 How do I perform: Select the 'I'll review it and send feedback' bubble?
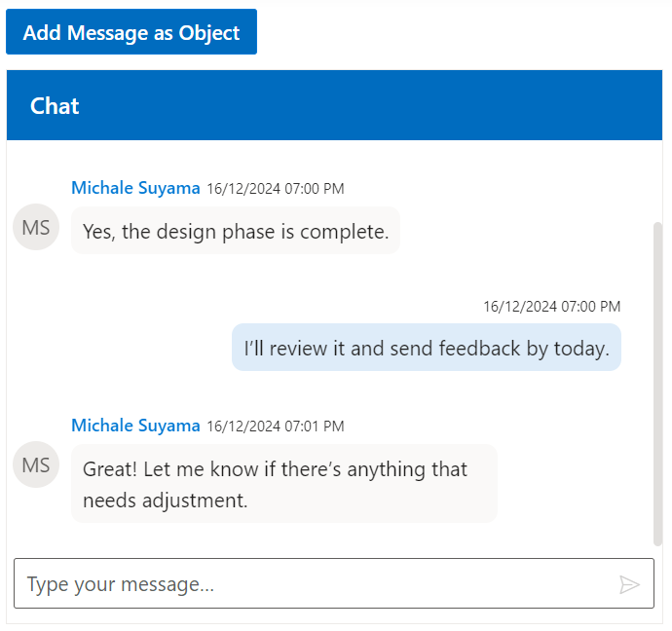427,348
